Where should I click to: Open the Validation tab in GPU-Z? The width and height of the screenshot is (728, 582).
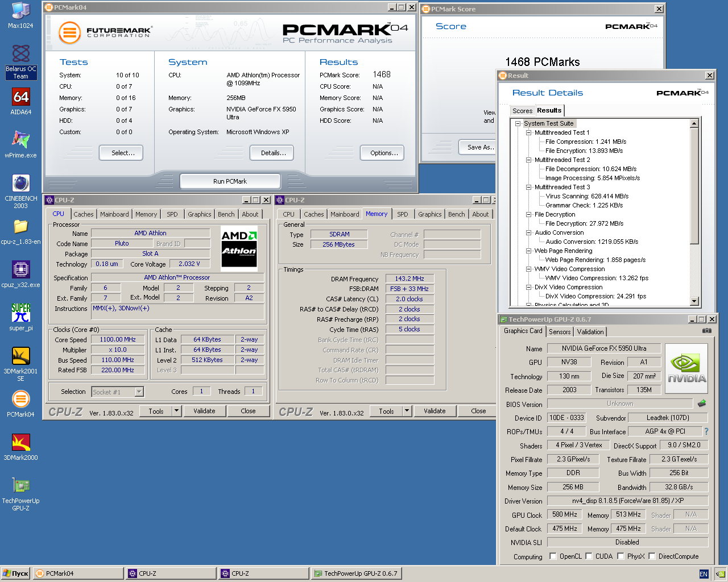[590, 331]
